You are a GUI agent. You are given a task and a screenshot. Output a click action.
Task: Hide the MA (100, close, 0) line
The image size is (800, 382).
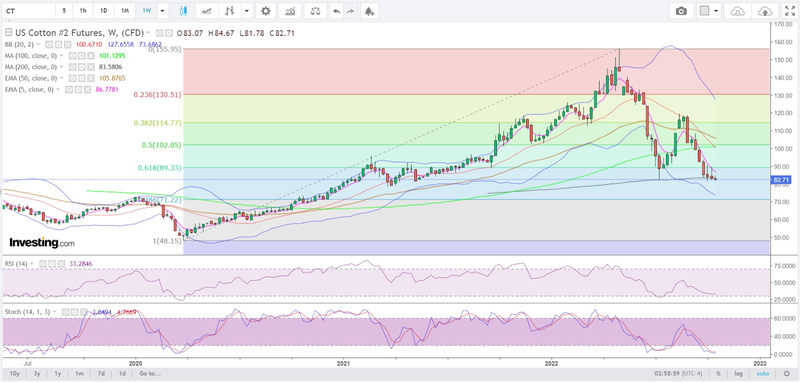coord(72,56)
